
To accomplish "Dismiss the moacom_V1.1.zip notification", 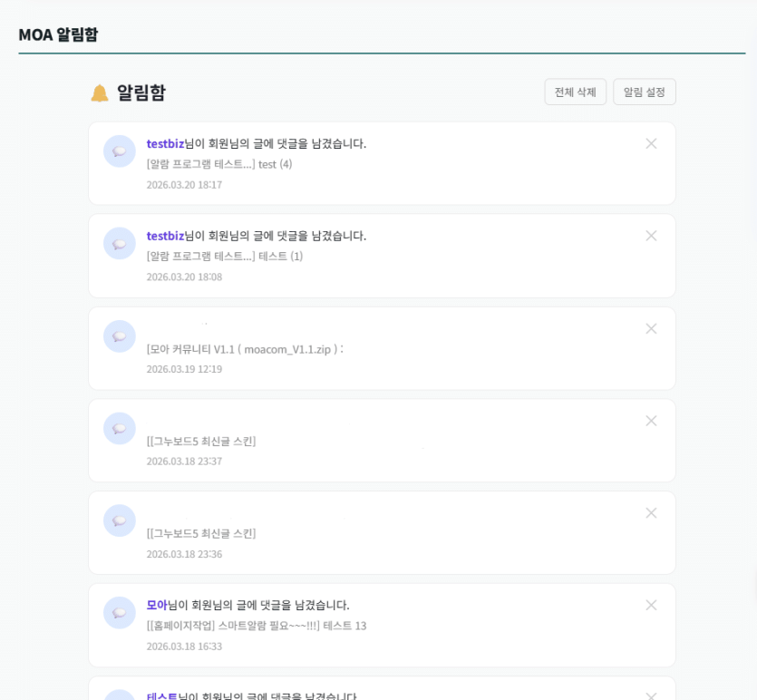I will (x=651, y=328).
